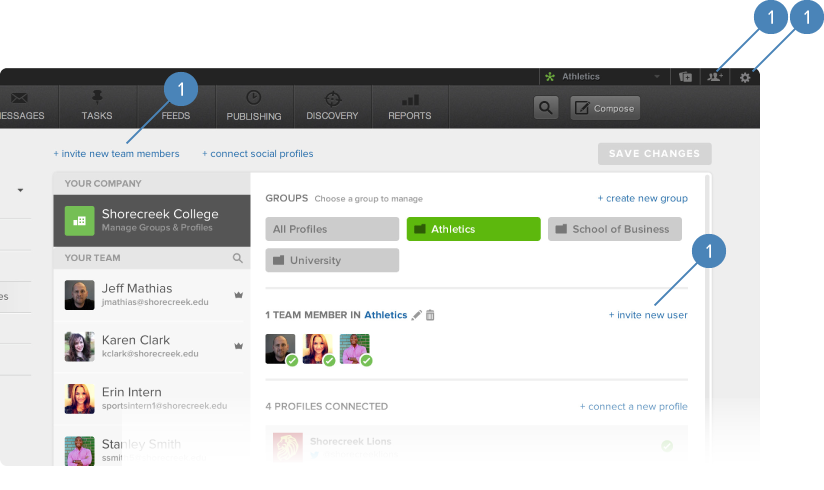The width and height of the screenshot is (824, 490).
Task: Click the trash delete icon beside Athletics
Action: 430,315
